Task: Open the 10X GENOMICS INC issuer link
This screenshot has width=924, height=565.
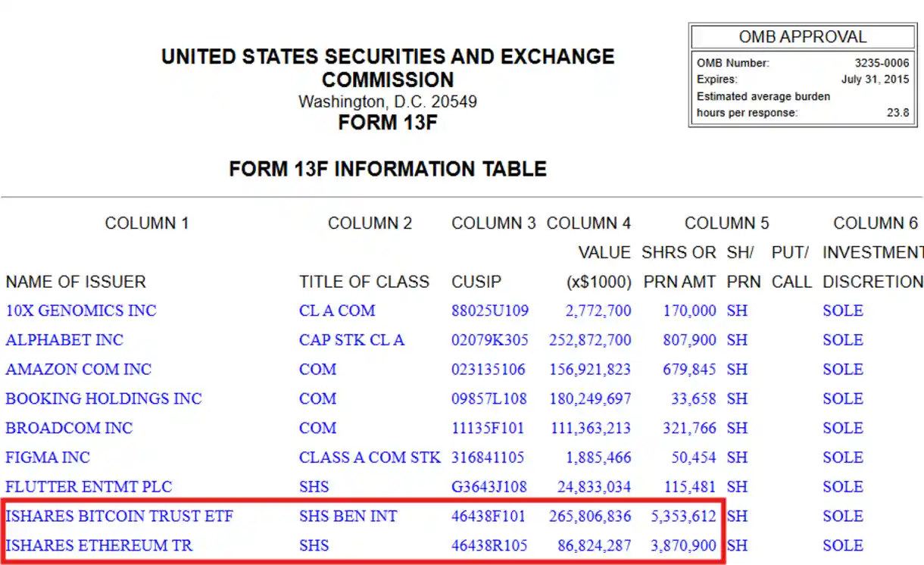Action: click(81, 311)
